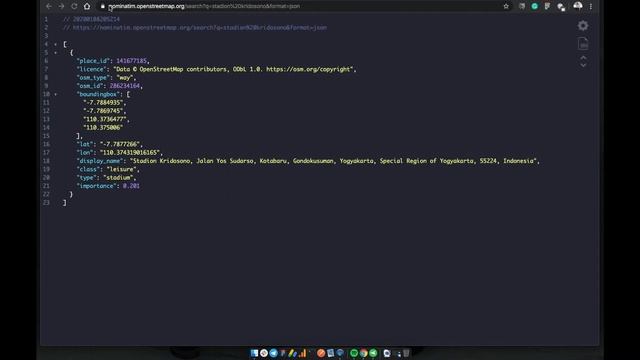Select boundingbox value "-7.7869745"

click(103, 111)
